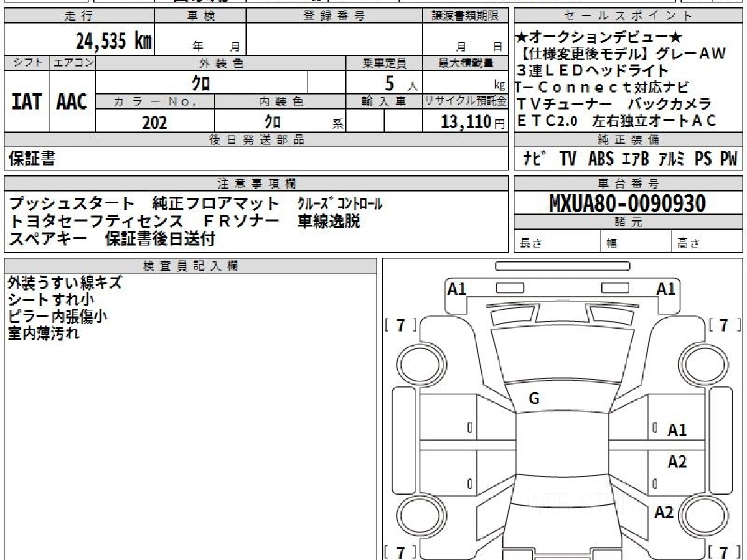Click the ★オークションデビュー★ line

599,38
